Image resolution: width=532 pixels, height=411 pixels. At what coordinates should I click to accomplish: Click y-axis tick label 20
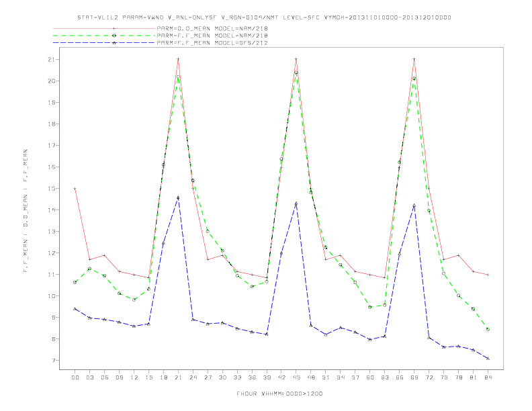point(52,81)
